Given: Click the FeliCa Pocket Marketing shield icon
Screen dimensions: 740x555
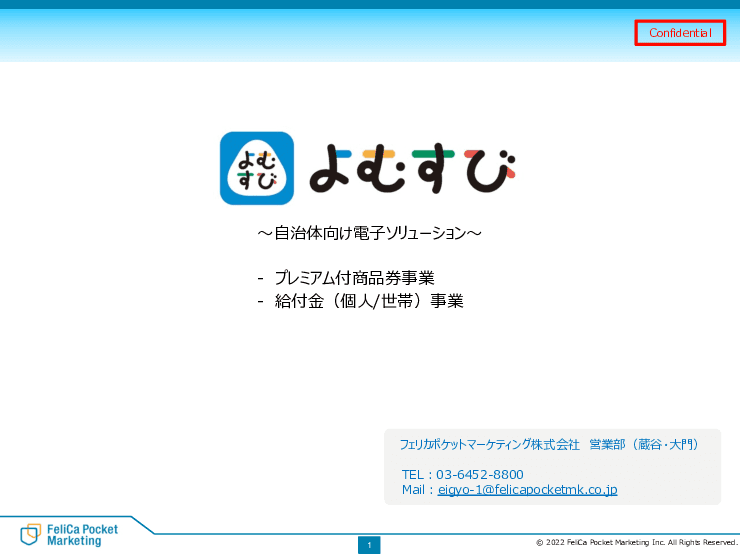Looking at the screenshot, I should pos(30,534).
